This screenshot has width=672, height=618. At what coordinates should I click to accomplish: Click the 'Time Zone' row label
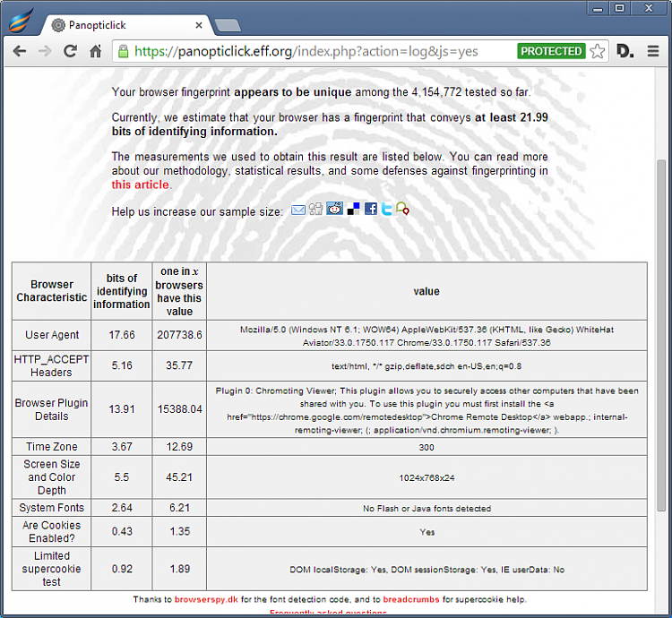coord(52,447)
